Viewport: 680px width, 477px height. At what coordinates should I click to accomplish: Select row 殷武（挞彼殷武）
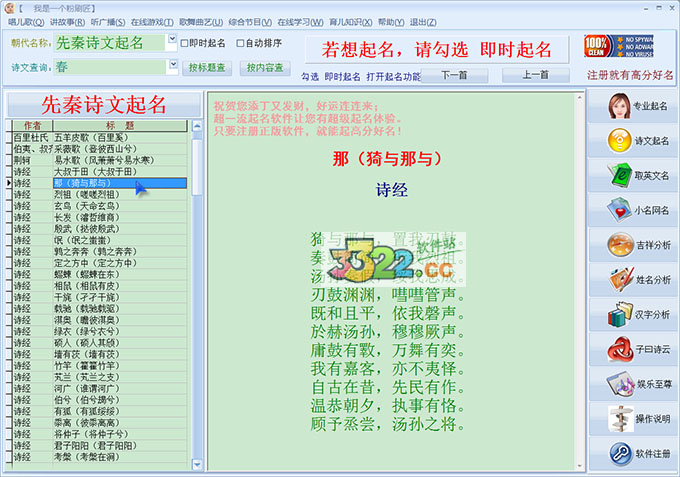[x=120, y=229]
